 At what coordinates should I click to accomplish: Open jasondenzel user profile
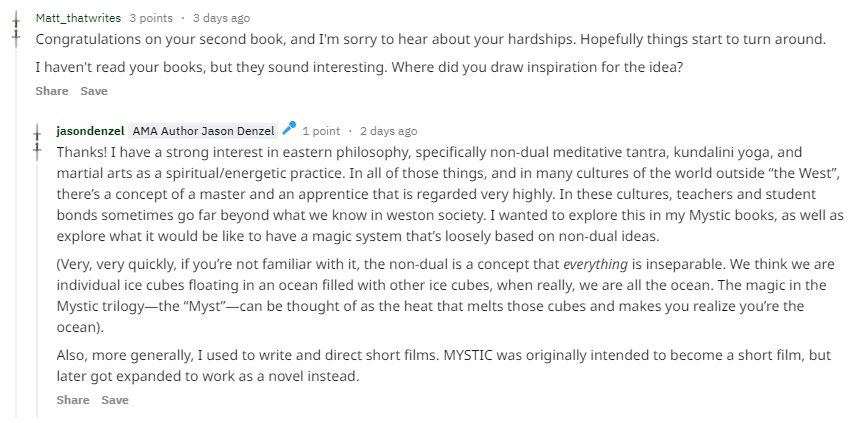tap(90, 131)
